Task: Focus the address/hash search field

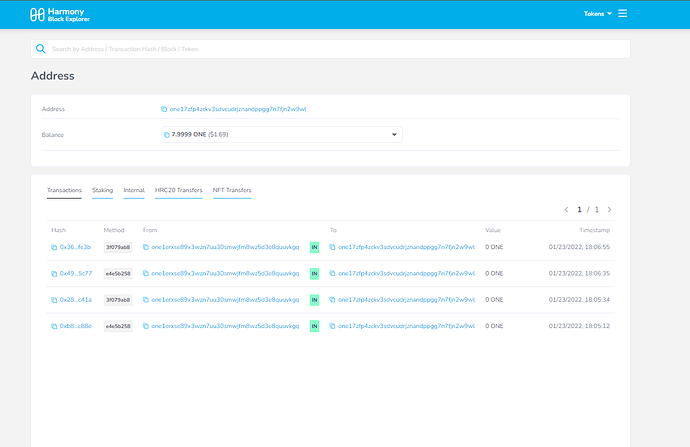Action: pyautogui.click(x=330, y=49)
